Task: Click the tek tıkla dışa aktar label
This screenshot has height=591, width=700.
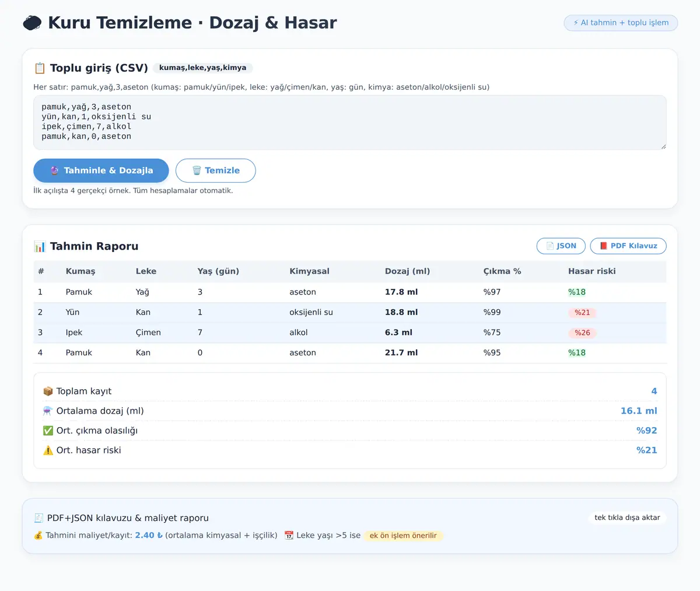Action: [x=627, y=517]
